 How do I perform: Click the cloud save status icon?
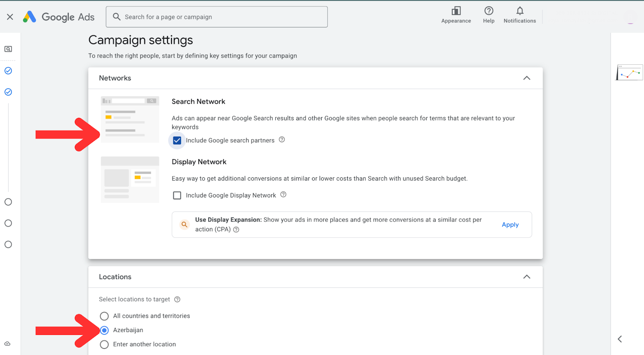tap(7, 344)
